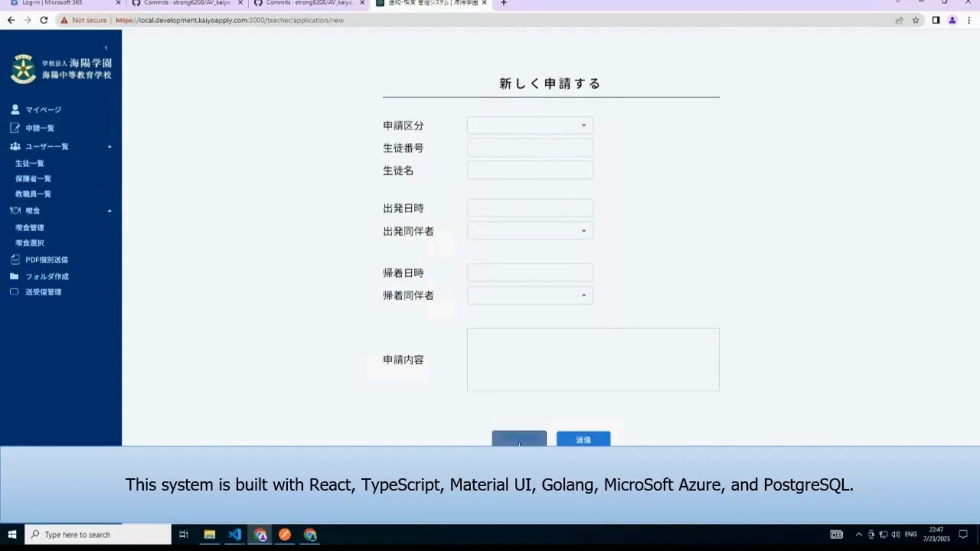This screenshot has width=980, height=551.
Task: Click the マイページ person icon
Action: point(15,109)
